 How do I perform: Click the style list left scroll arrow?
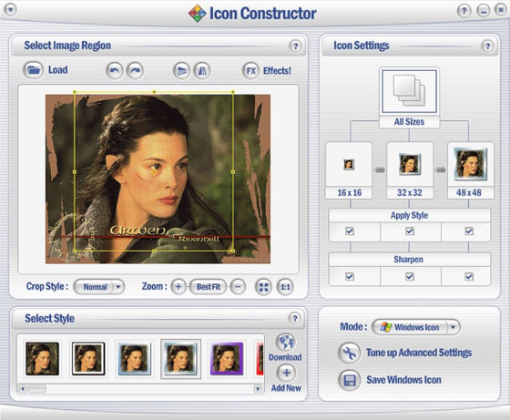point(23,389)
